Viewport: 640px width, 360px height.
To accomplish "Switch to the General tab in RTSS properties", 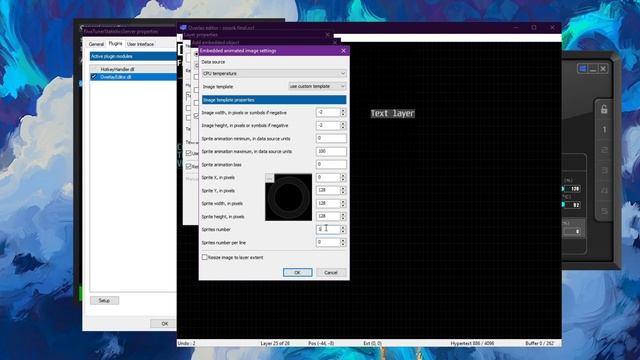I will pyautogui.click(x=96, y=44).
